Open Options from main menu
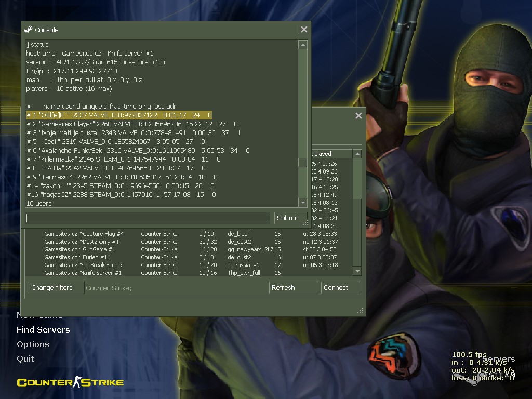 (33, 344)
